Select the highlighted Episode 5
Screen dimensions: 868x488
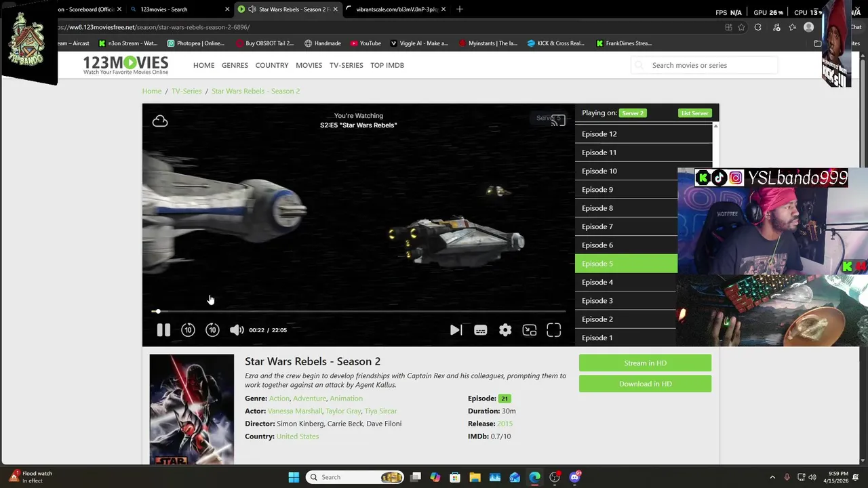(x=626, y=264)
